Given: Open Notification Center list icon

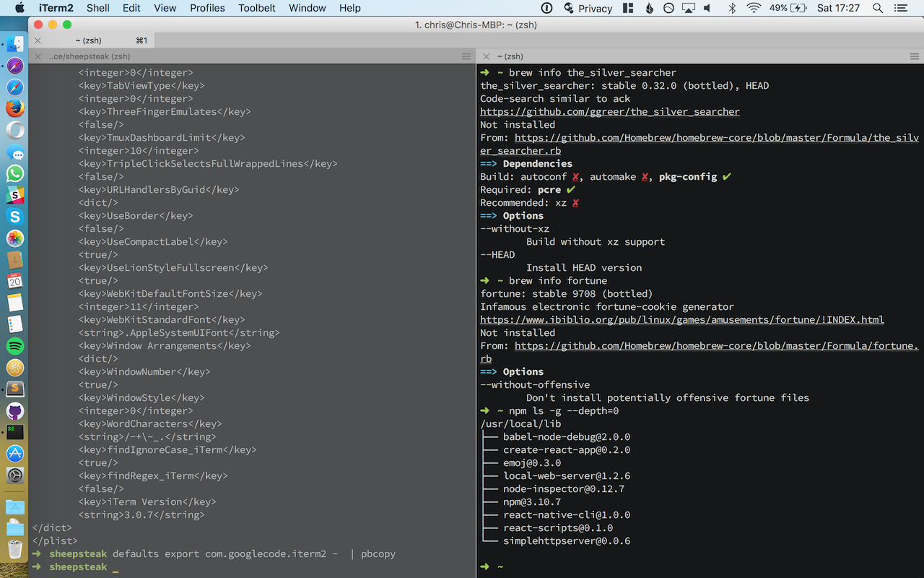Looking at the screenshot, I should (x=900, y=8).
